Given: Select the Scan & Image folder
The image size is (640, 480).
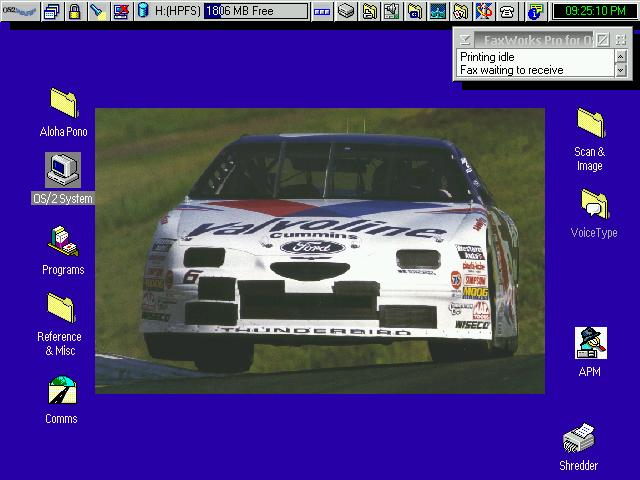Looking at the screenshot, I should 591,122.
